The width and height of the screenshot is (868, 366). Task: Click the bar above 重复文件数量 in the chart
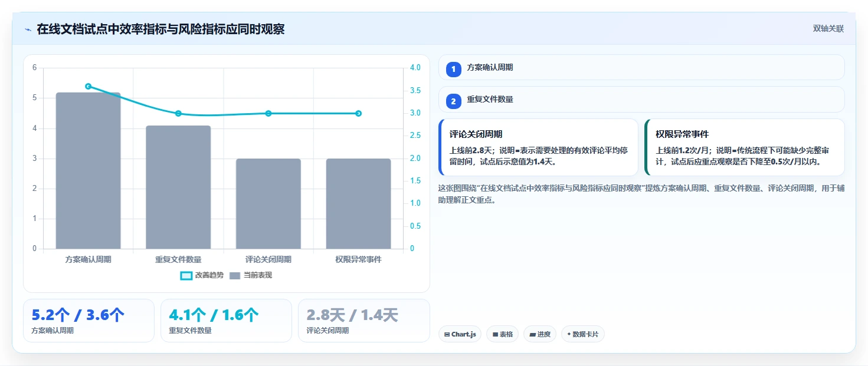click(x=178, y=187)
